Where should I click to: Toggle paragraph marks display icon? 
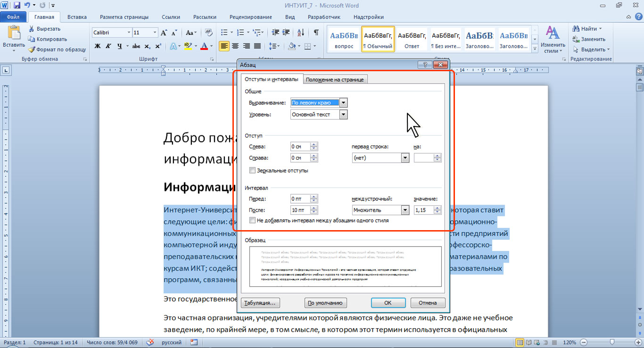pyautogui.click(x=316, y=33)
